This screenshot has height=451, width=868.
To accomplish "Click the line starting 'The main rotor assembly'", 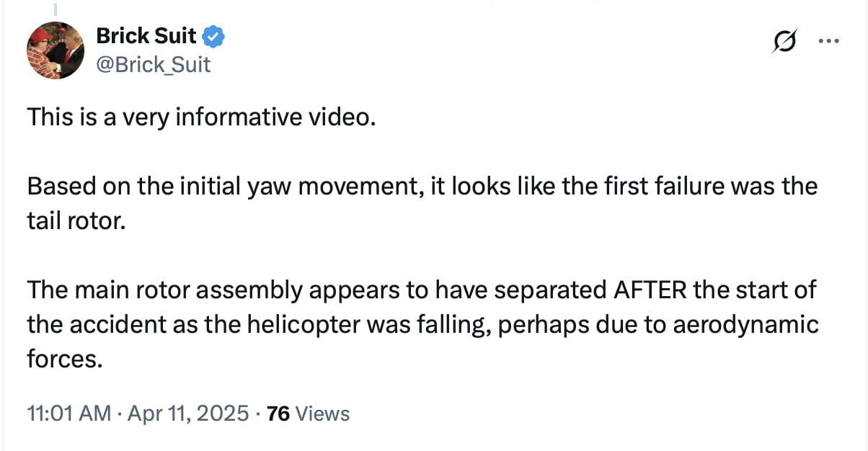I will click(422, 290).
